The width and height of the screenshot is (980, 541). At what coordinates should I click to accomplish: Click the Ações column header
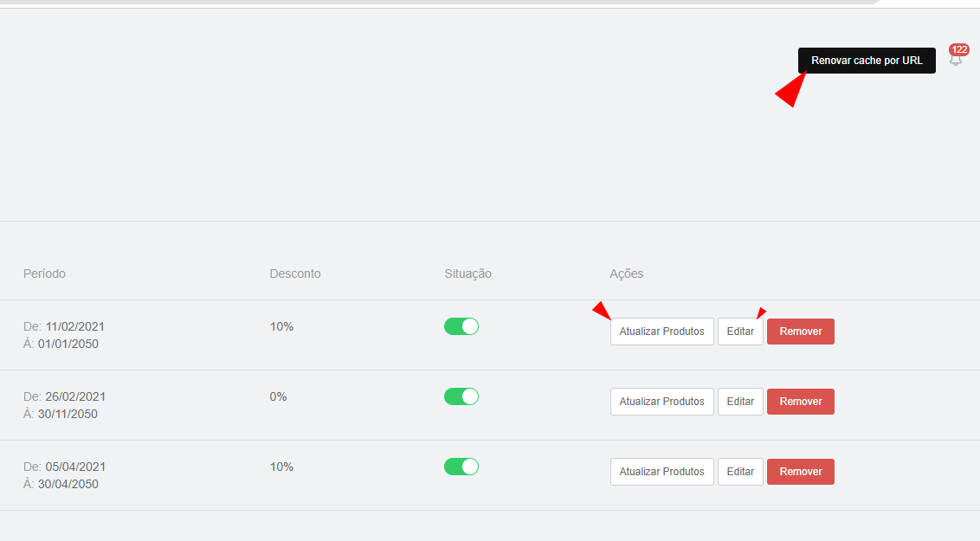626,274
